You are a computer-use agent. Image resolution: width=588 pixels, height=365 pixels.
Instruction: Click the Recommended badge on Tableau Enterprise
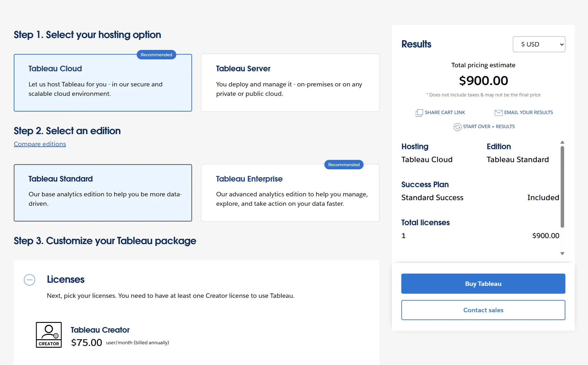[x=344, y=165]
